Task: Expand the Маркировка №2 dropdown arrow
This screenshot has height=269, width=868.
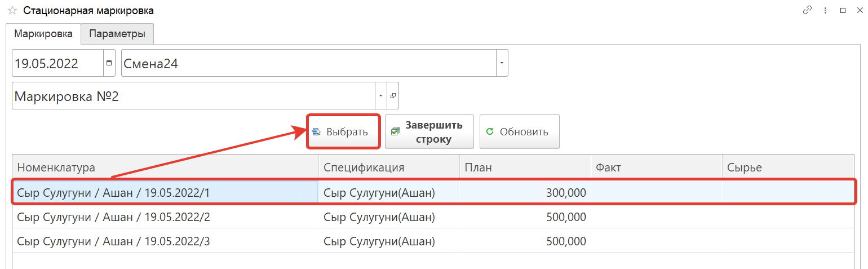Action: pos(381,96)
